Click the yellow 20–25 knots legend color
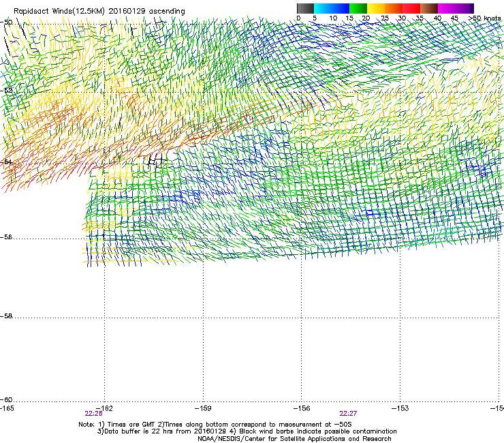The image size is (504, 443). tap(376, 8)
